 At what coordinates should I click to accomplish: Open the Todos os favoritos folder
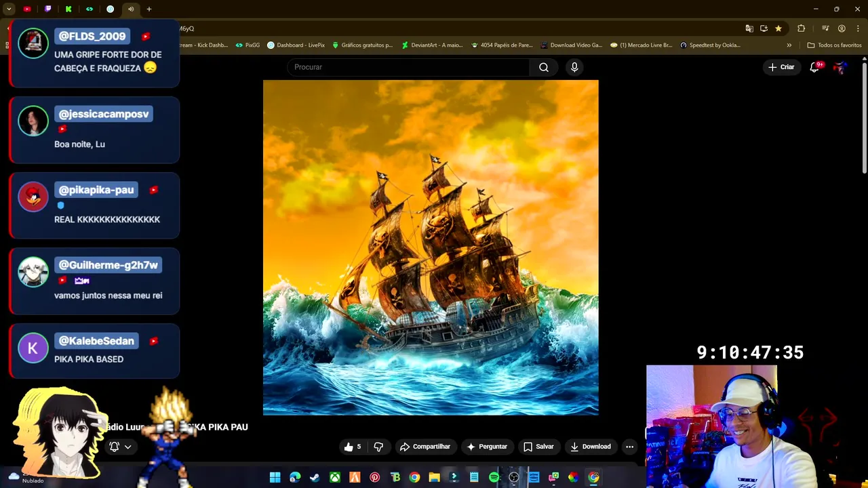(834, 45)
